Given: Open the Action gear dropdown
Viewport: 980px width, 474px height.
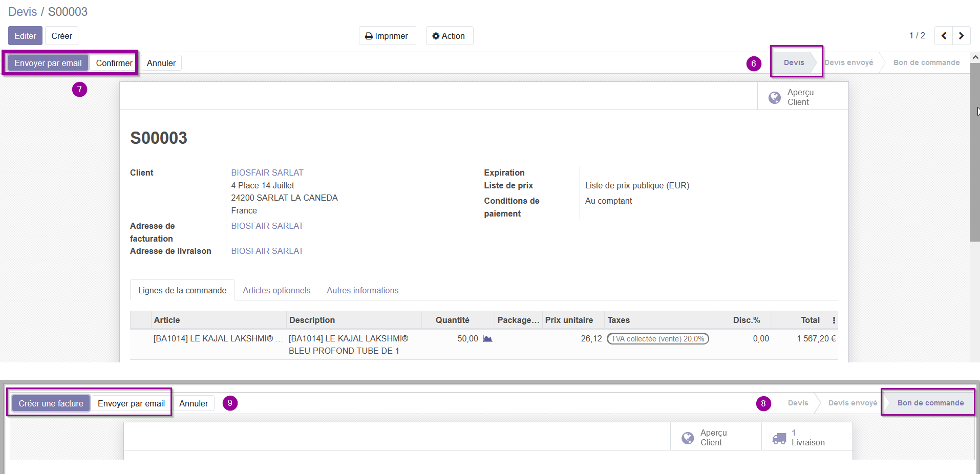Looking at the screenshot, I should [x=449, y=36].
